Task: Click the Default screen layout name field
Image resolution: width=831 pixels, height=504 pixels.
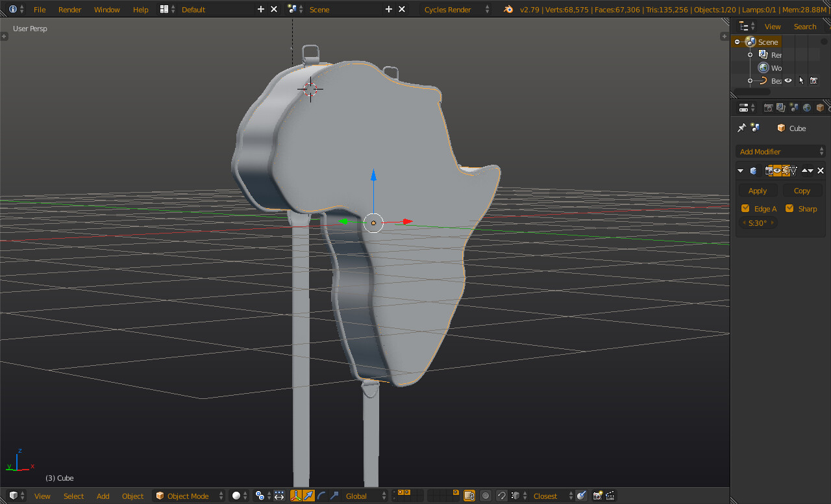Action: 214,9
